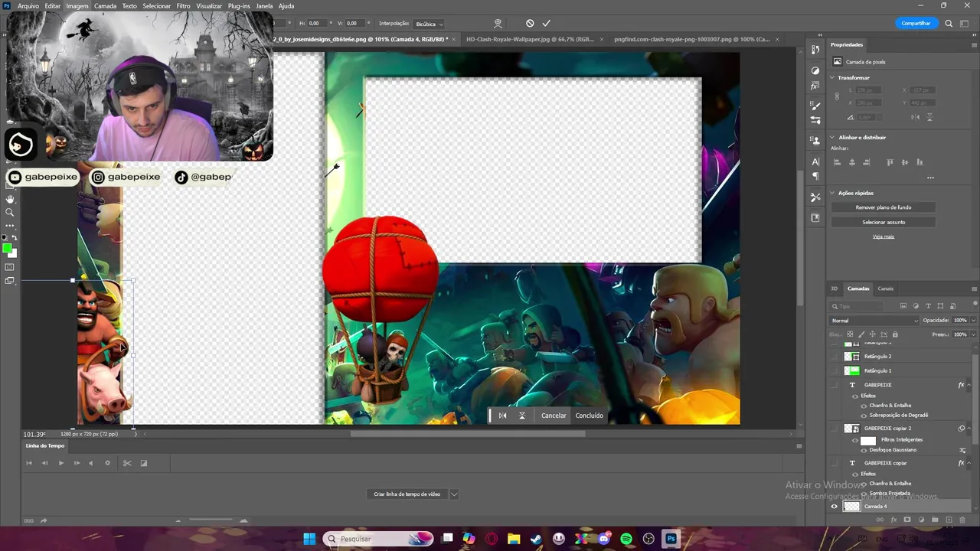Cancel the transform using the options bar circle-slash icon
This screenshot has height=551, width=980.
[x=530, y=24]
